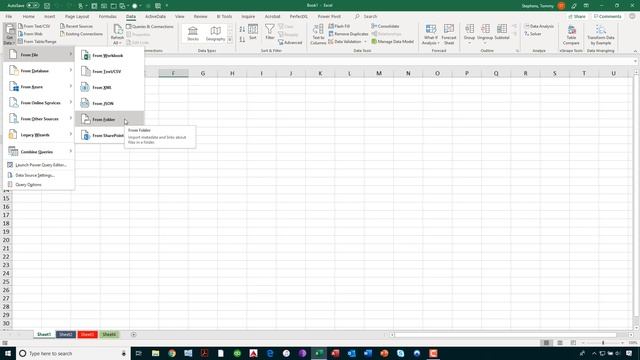Click the ribbon Search box
This screenshot has height=360, width=640.
point(370,16)
